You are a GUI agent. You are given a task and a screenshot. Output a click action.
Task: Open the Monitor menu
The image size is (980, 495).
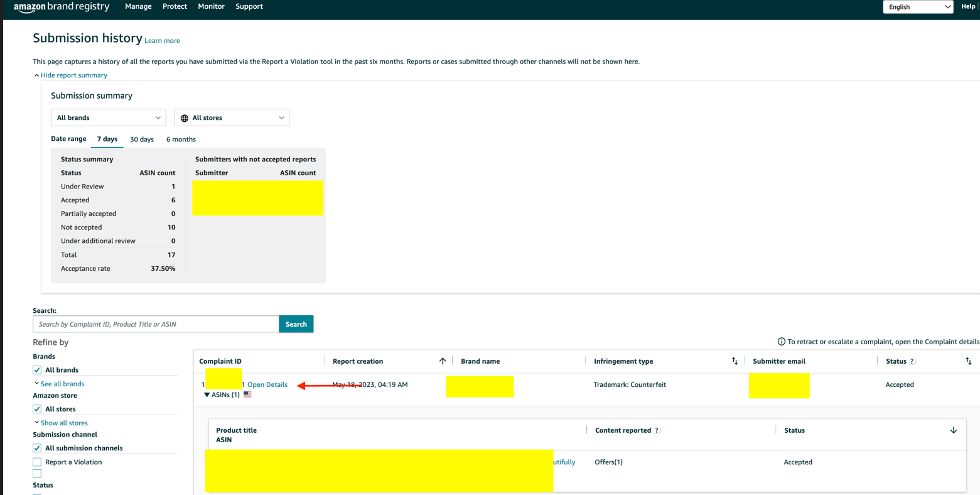coord(211,6)
